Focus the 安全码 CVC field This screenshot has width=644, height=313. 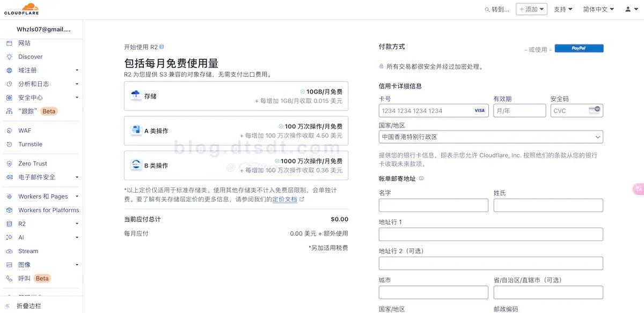point(577,111)
